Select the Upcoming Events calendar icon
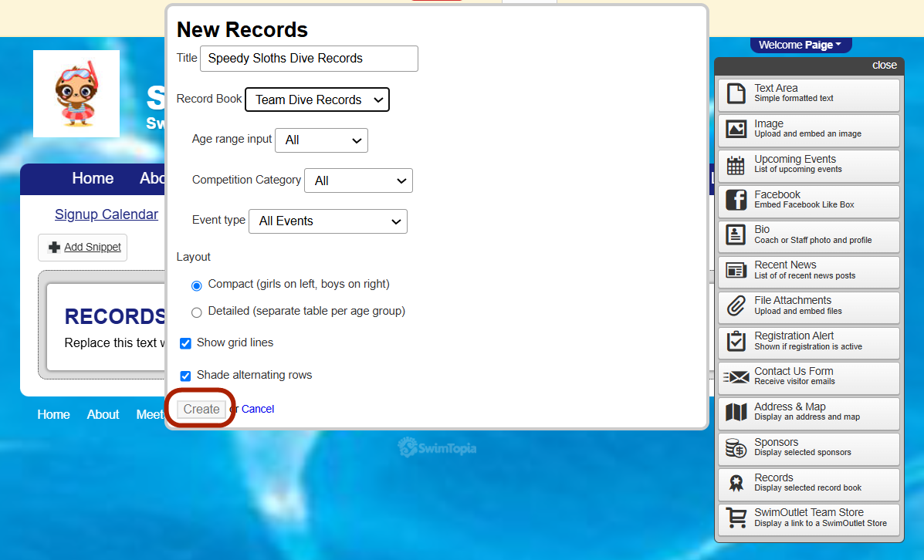 pos(736,165)
